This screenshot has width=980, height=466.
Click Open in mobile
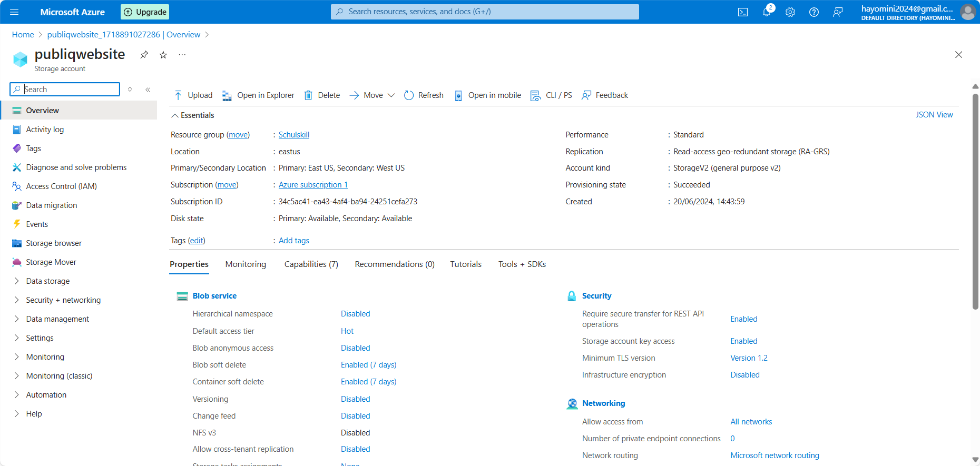(x=487, y=95)
